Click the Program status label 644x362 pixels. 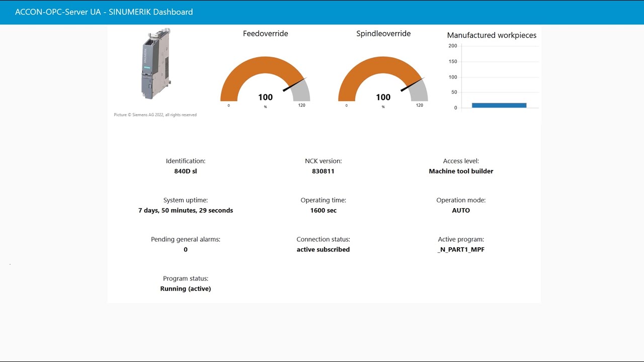tap(186, 279)
